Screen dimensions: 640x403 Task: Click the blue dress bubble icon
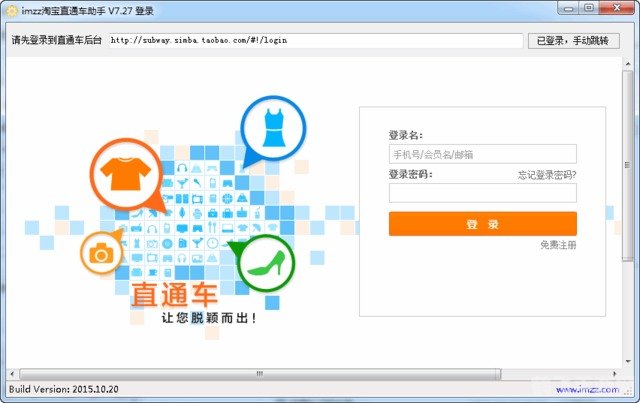pyautogui.click(x=273, y=128)
